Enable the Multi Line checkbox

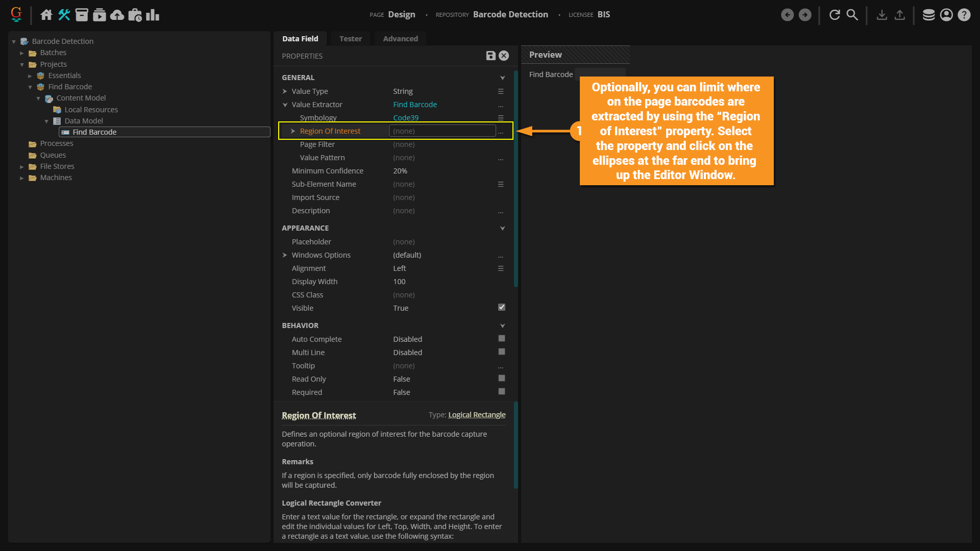(502, 352)
